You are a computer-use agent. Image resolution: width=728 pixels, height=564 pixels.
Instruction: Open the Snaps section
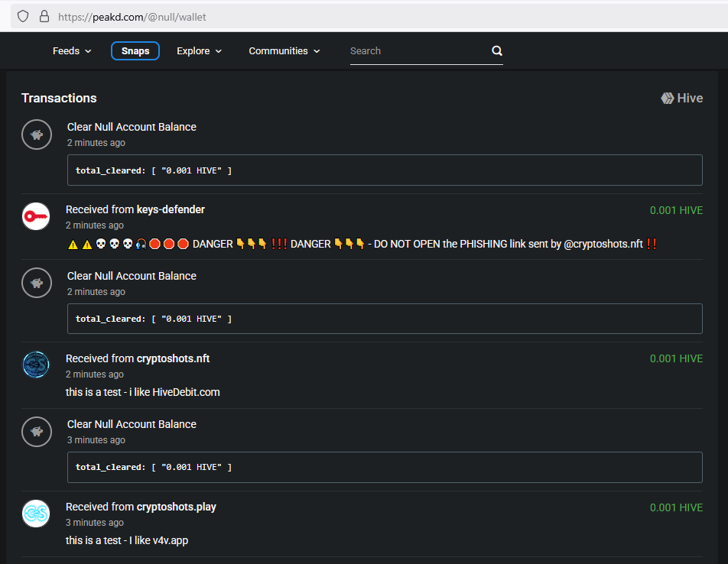pos(135,51)
